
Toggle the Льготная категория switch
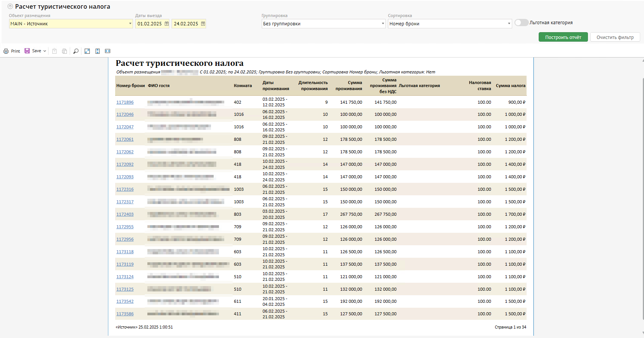point(521,23)
